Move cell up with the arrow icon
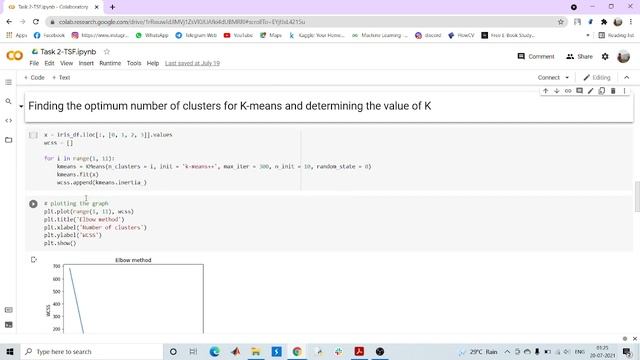 [x=545, y=91]
